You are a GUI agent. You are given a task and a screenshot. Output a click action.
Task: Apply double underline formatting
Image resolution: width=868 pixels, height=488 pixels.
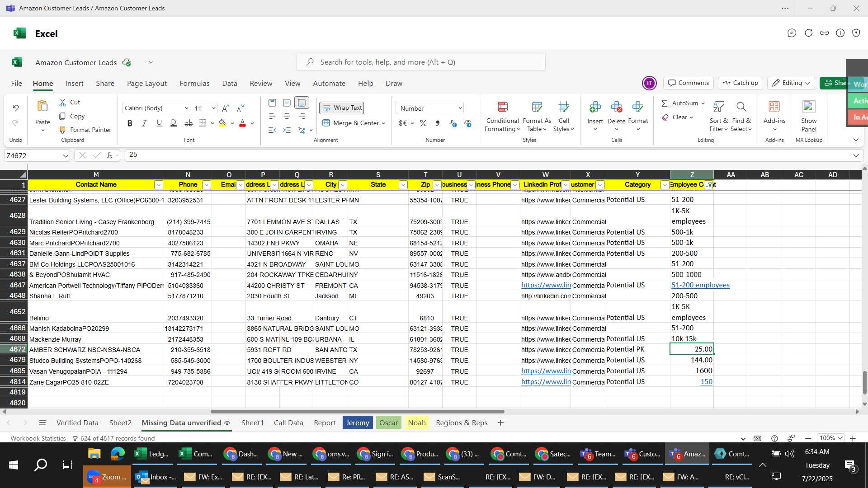pos(174,123)
